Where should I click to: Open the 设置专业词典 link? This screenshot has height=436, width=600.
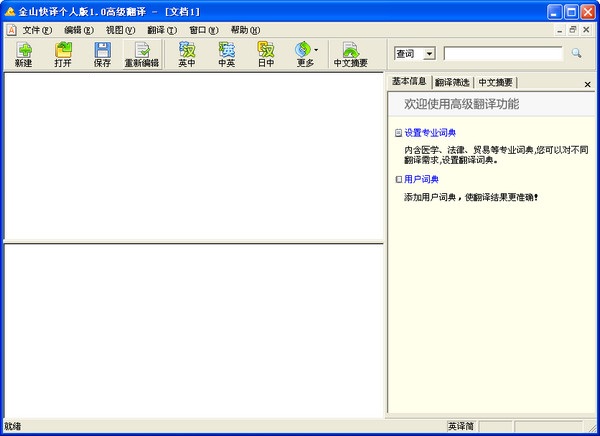[430, 133]
